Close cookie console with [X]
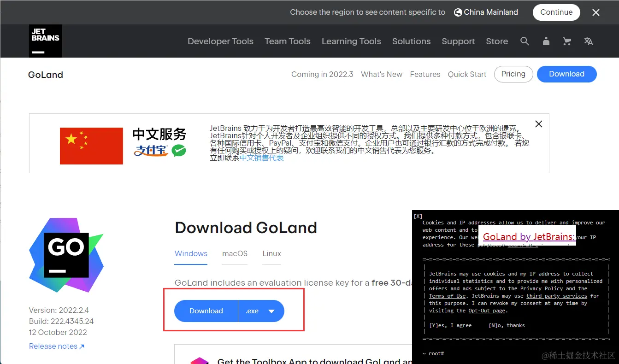This screenshot has width=619, height=364. pos(418,216)
